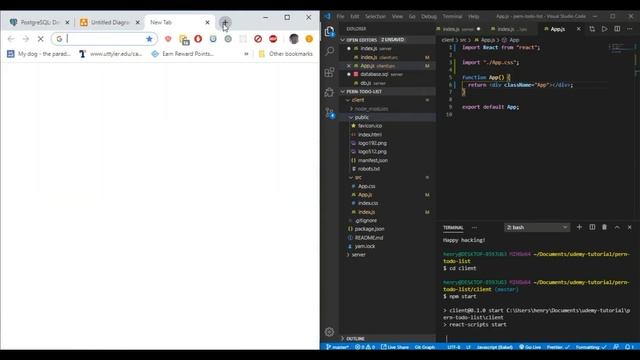The width and height of the screenshot is (640, 360).
Task: Click bookmark star in Chrome address bar
Action: click(149, 39)
